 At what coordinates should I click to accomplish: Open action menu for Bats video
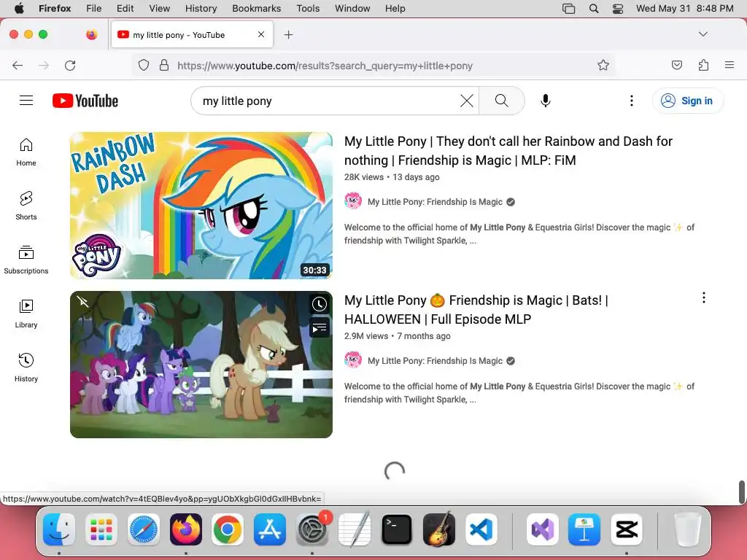704,297
